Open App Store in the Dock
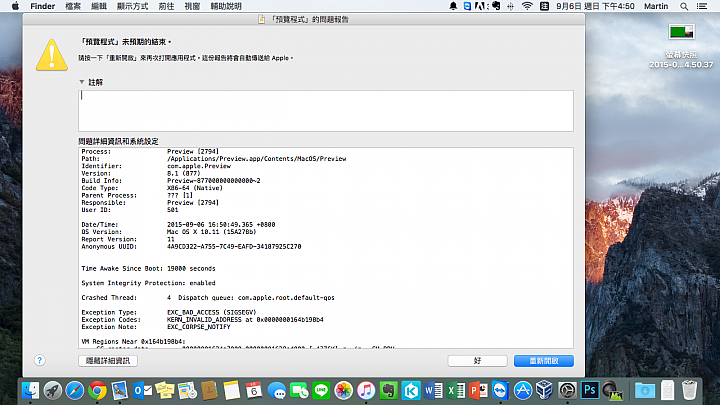The height and width of the screenshot is (405, 720). [523, 391]
